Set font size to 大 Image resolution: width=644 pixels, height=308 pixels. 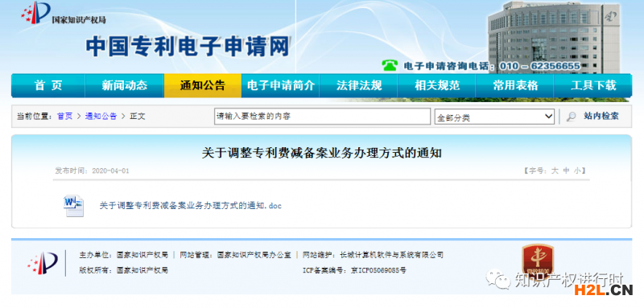click(x=555, y=171)
